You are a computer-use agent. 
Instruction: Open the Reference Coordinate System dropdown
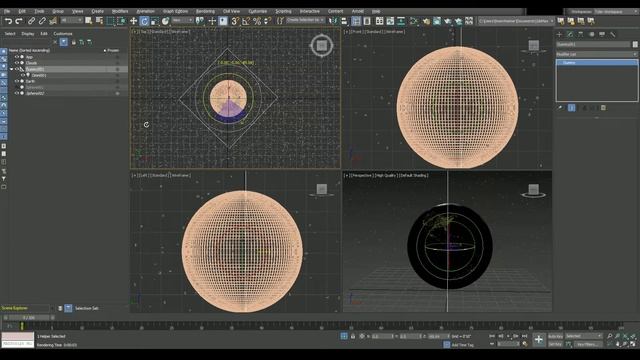coord(182,20)
